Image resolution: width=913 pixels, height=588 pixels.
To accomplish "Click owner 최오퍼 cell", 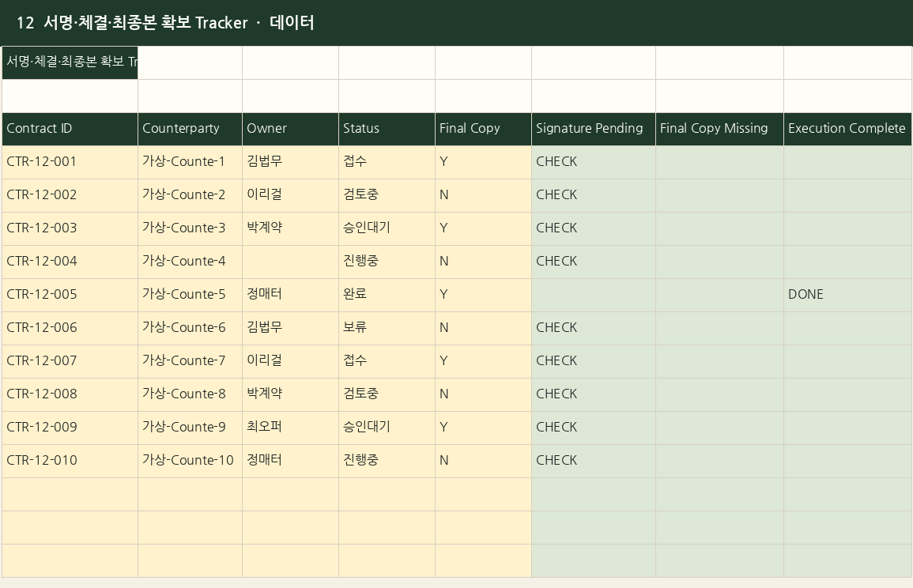I will [291, 428].
